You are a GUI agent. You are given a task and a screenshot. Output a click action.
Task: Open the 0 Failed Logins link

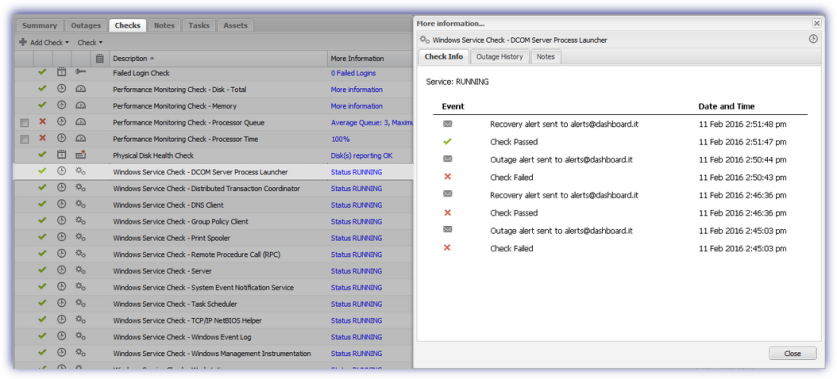[x=353, y=73]
